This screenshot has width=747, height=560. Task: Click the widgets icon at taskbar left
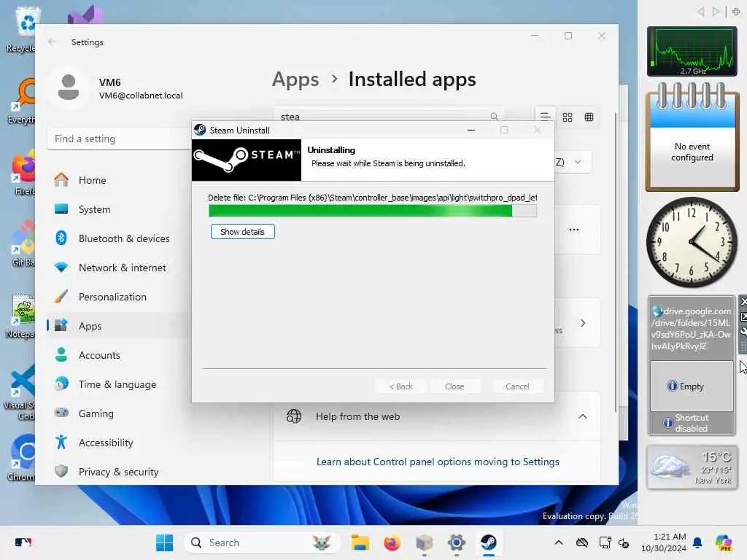click(23, 542)
